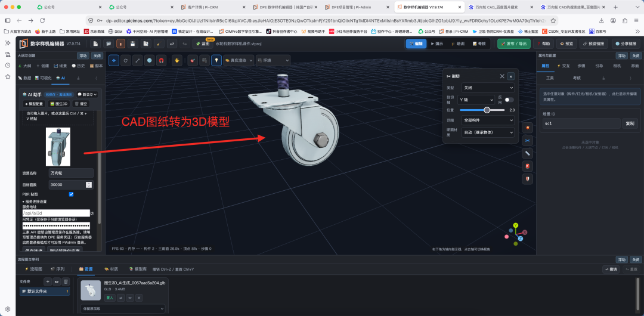Select the hand pan tool
The width and height of the screenshot is (644, 316).
click(x=177, y=60)
